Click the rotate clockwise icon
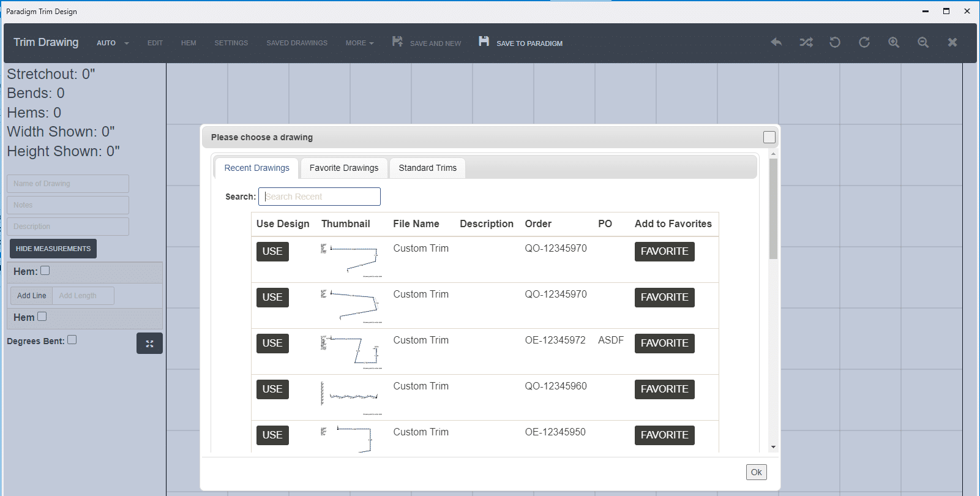The width and height of the screenshot is (980, 496). pyautogui.click(x=864, y=42)
